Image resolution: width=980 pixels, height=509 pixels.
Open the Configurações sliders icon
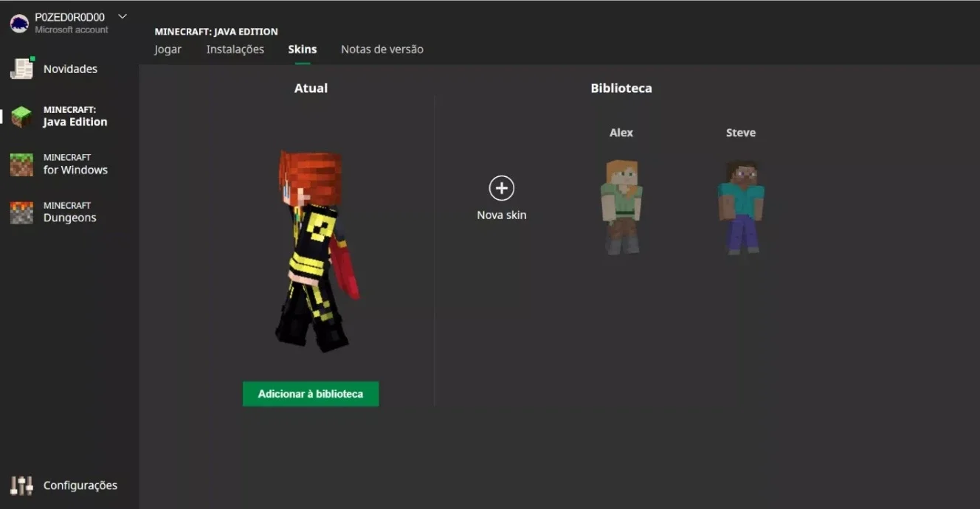21,485
